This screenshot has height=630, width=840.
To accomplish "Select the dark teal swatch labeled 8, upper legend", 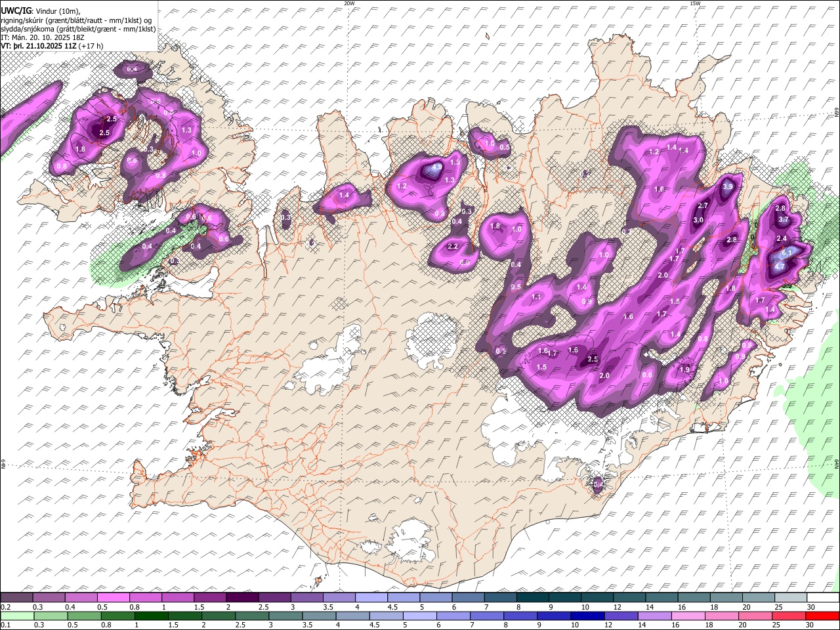I will [x=532, y=597].
